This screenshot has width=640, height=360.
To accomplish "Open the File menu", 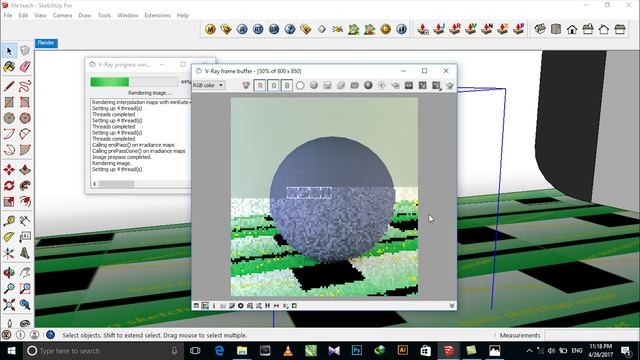I will tap(8, 16).
